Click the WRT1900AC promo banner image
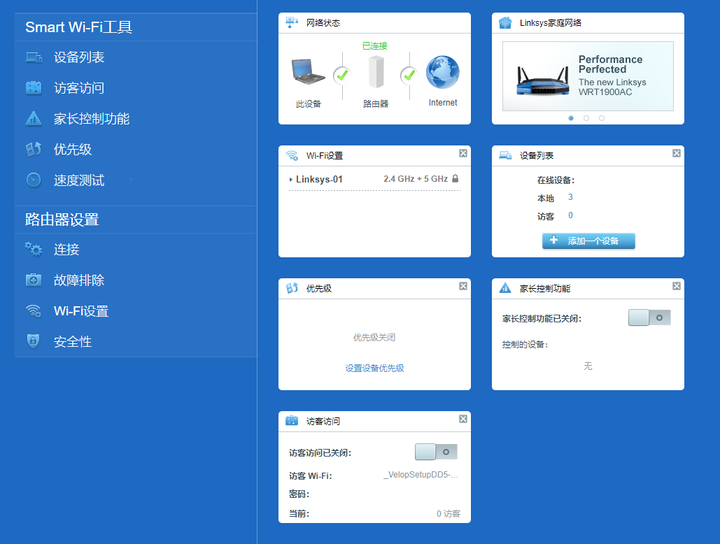Screen dimensions: 720x544 click(588, 76)
